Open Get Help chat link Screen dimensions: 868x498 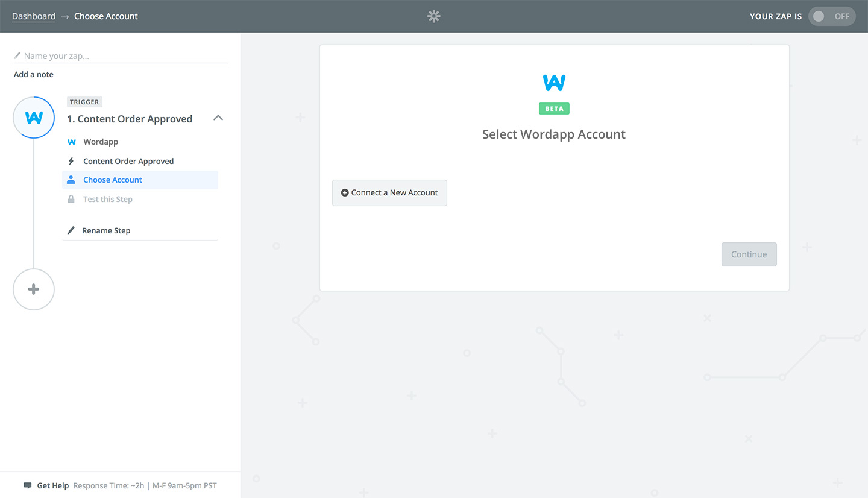click(x=53, y=485)
